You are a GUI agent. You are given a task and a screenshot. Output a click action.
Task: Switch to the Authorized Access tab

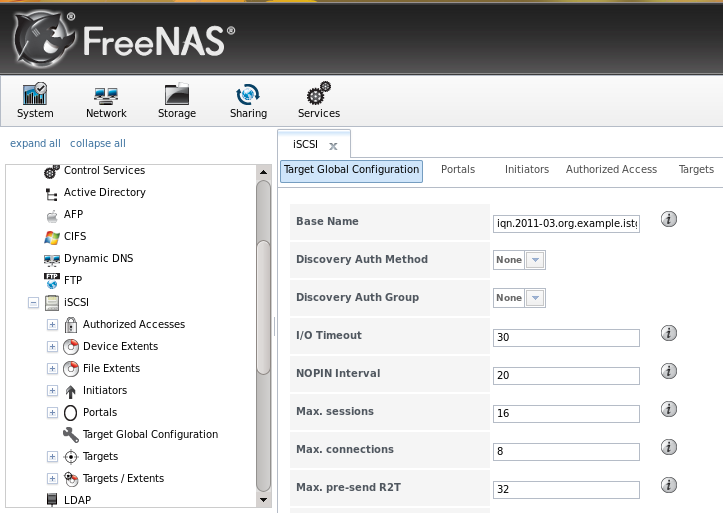[x=611, y=170]
